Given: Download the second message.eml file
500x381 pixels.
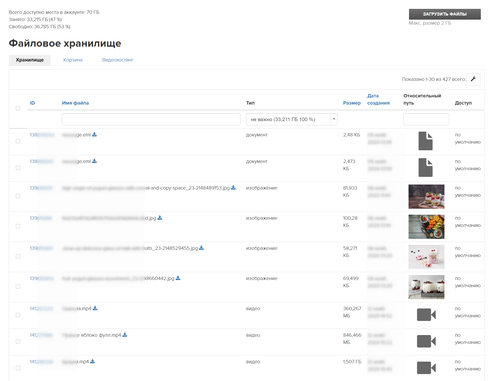Looking at the screenshot, I should pos(94,161).
